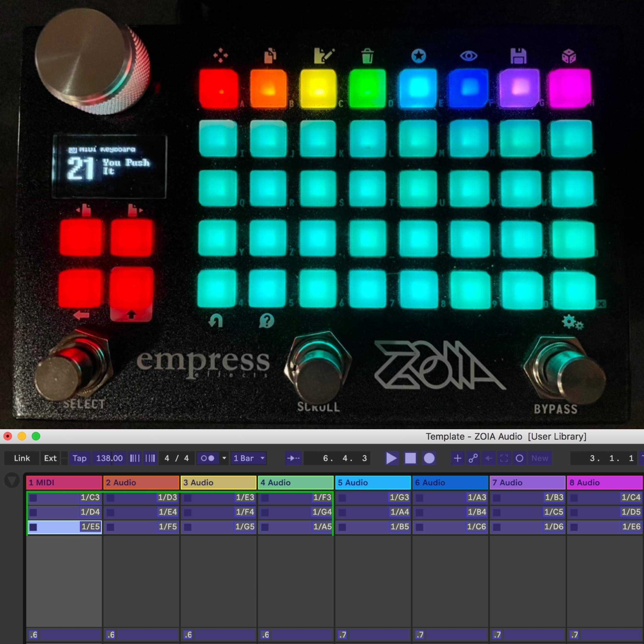Image resolution: width=644 pixels, height=644 pixels.
Task: Select the 3 Audio track header
Action: pyautogui.click(x=219, y=482)
